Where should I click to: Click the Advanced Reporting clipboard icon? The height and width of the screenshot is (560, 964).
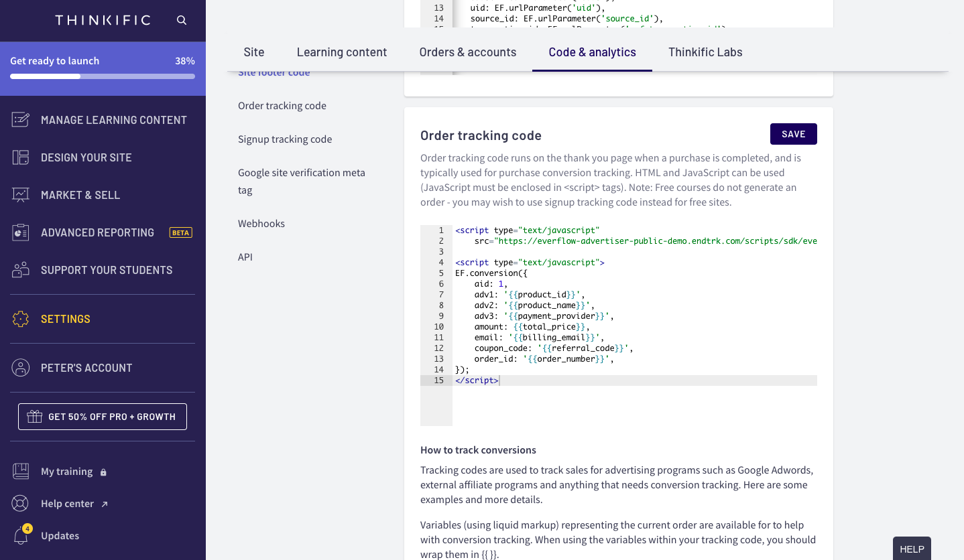tap(21, 232)
